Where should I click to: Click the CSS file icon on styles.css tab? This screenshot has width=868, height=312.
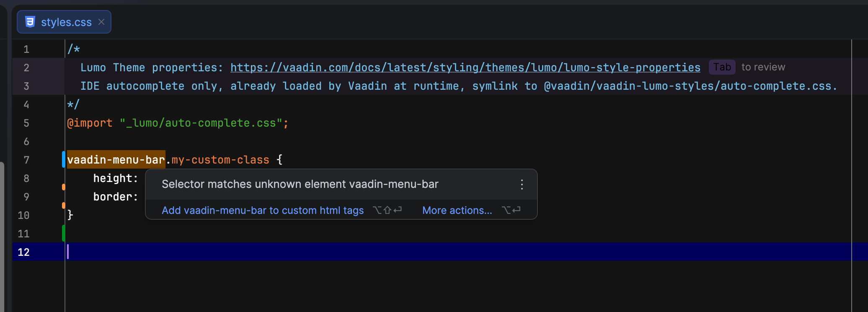pos(30,22)
